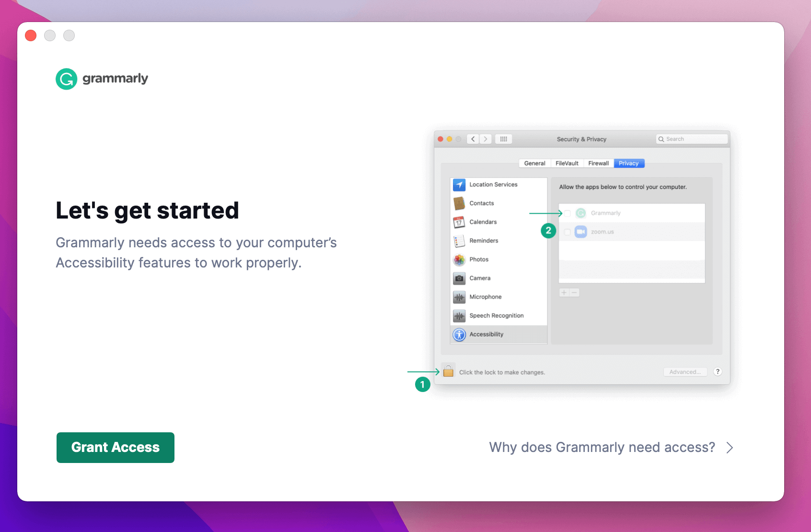Image resolution: width=811 pixels, height=532 pixels.
Task: Click the green Grammarly logo icon
Action: (x=66, y=79)
